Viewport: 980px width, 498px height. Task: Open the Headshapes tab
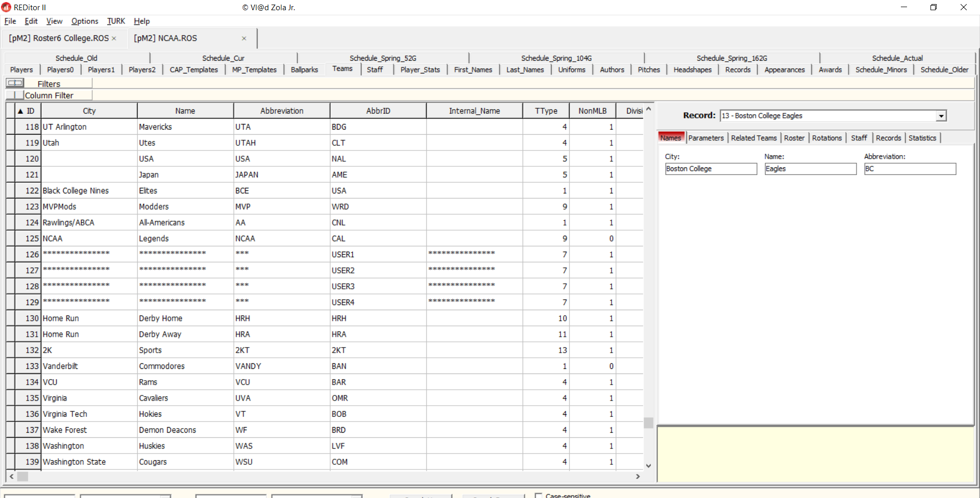click(x=693, y=69)
